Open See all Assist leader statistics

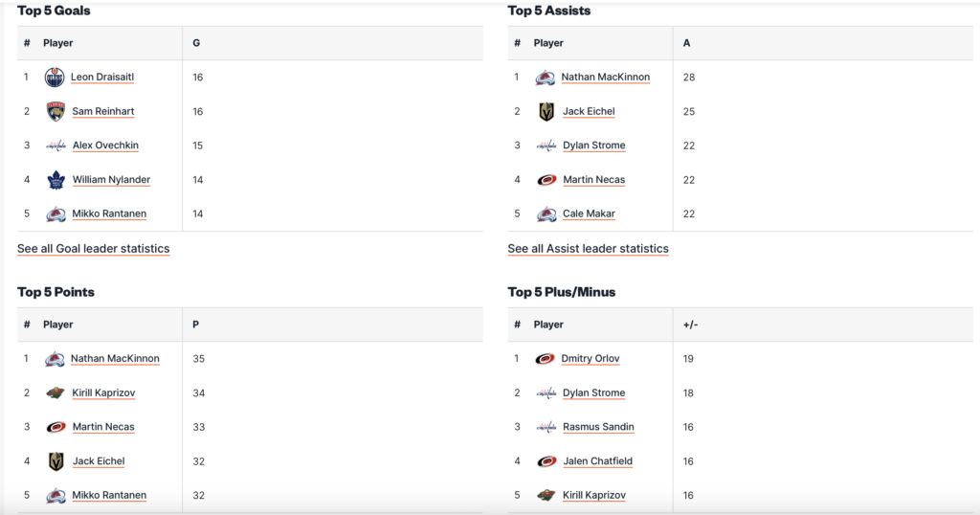click(x=588, y=249)
